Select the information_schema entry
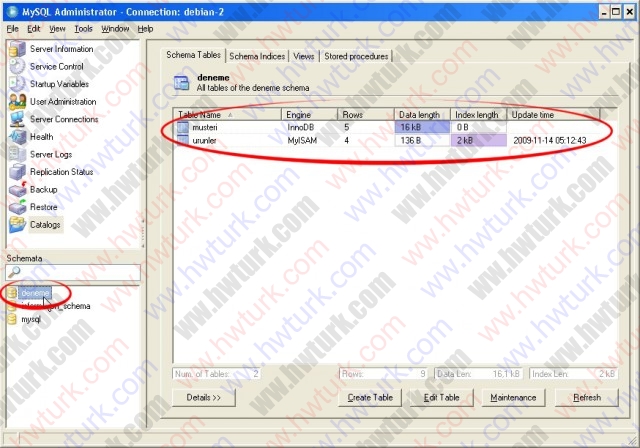The width and height of the screenshot is (640, 448). (x=56, y=306)
